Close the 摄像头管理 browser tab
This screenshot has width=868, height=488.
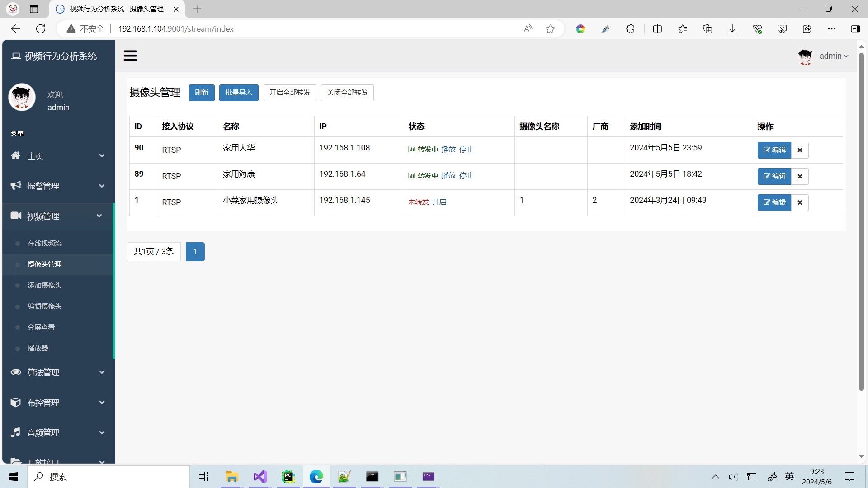(176, 9)
